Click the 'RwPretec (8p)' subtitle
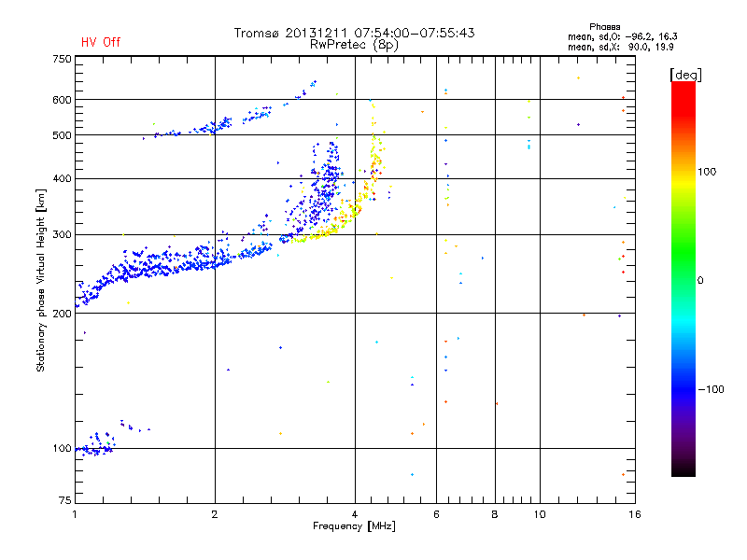 354,45
